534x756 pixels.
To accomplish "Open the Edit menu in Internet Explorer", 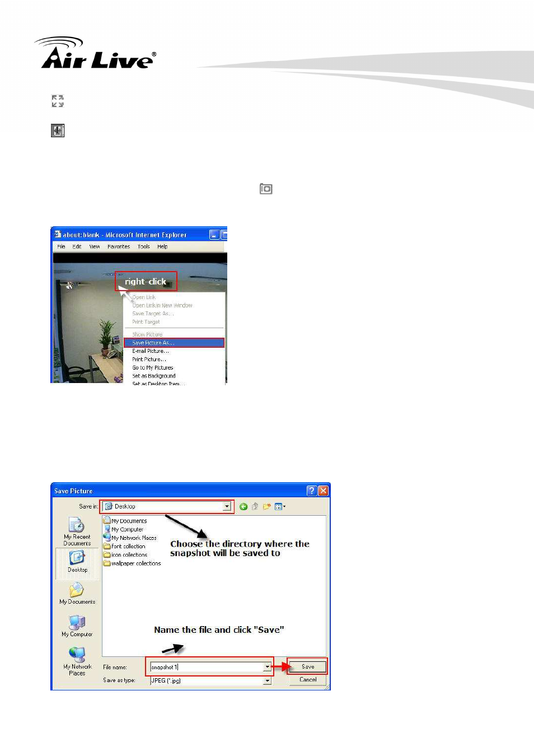I will [77, 246].
